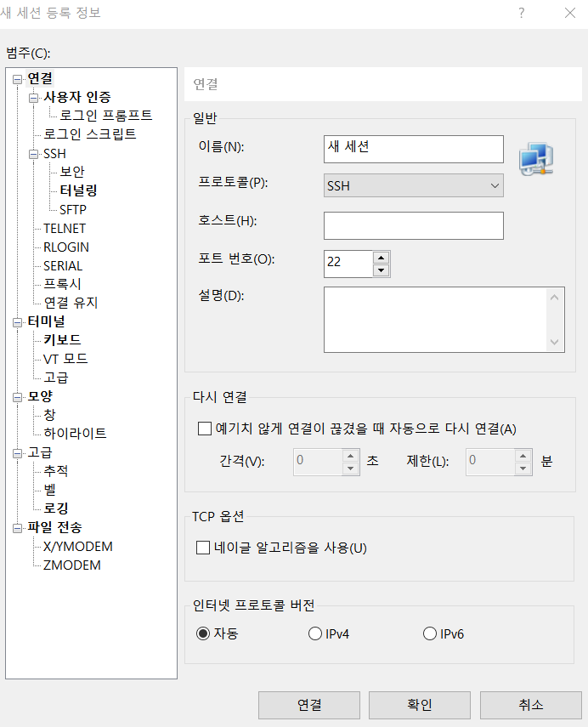The width and height of the screenshot is (588, 727).
Task: Enable 네이글 알고리즘을 사용 checkbox
Action: coord(203,548)
